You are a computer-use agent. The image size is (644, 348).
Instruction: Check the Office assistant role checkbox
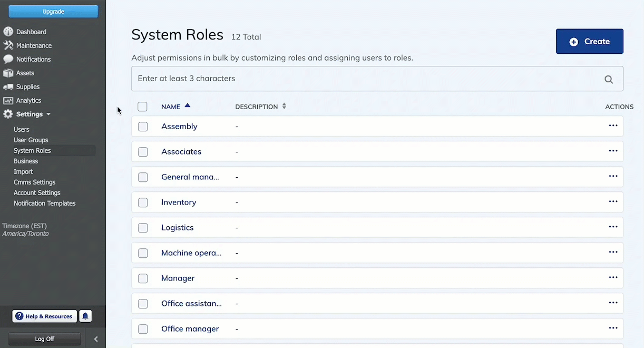pyautogui.click(x=143, y=304)
